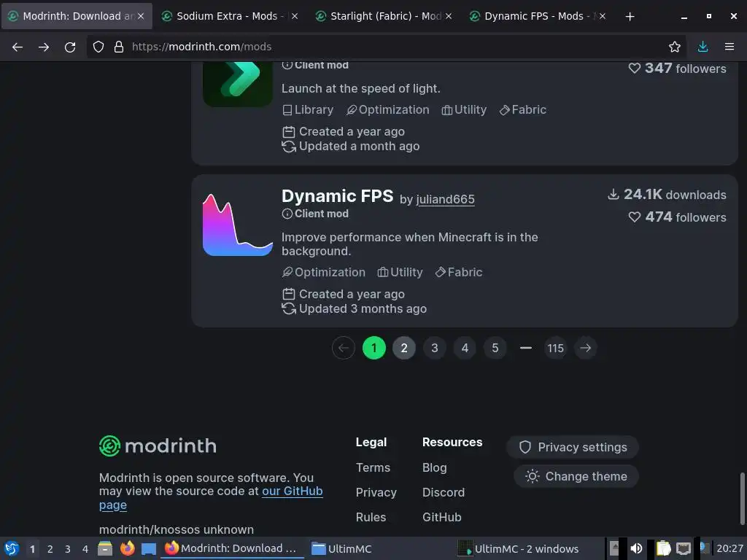The width and height of the screenshot is (747, 560).
Task: Click the Modrinth footer logo
Action: click(158, 446)
